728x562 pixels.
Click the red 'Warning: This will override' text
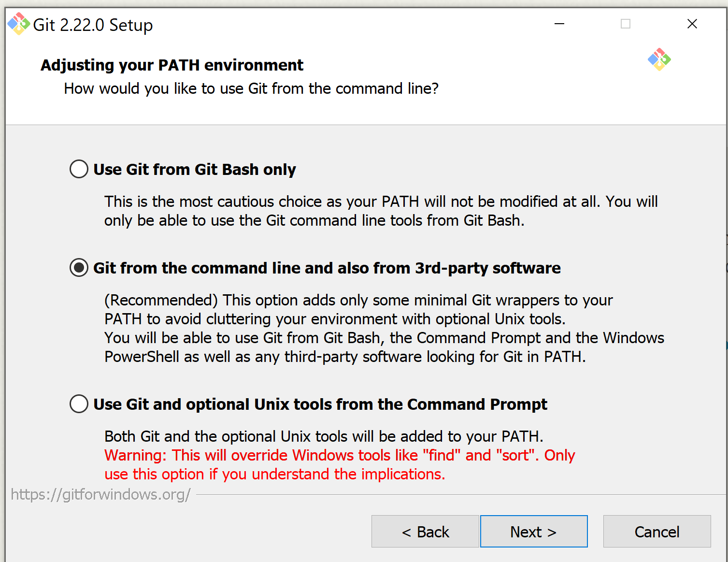point(340,455)
